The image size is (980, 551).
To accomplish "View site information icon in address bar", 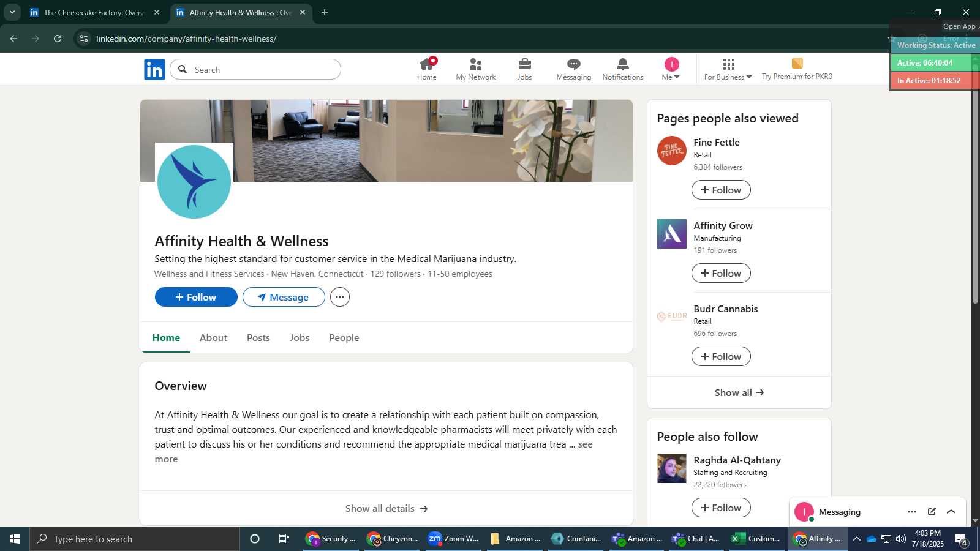I will (84, 39).
